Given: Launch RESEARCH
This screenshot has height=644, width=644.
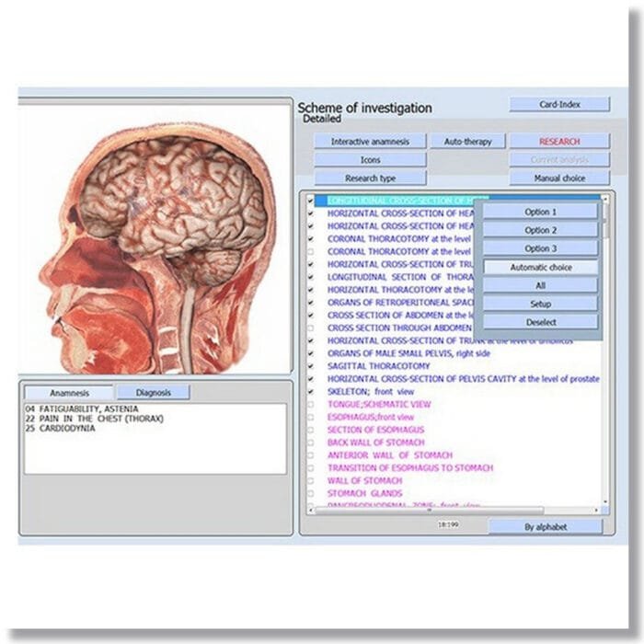Looking at the screenshot, I should coord(559,142).
